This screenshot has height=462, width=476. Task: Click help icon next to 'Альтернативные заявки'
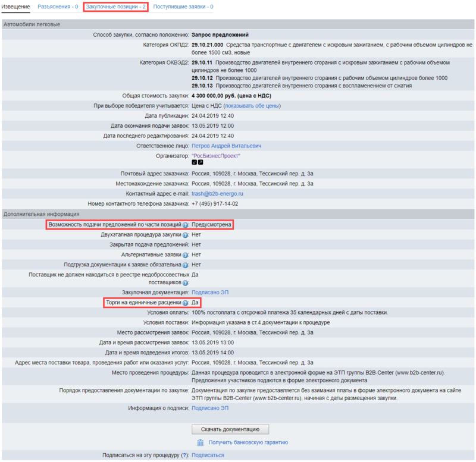pos(186,254)
